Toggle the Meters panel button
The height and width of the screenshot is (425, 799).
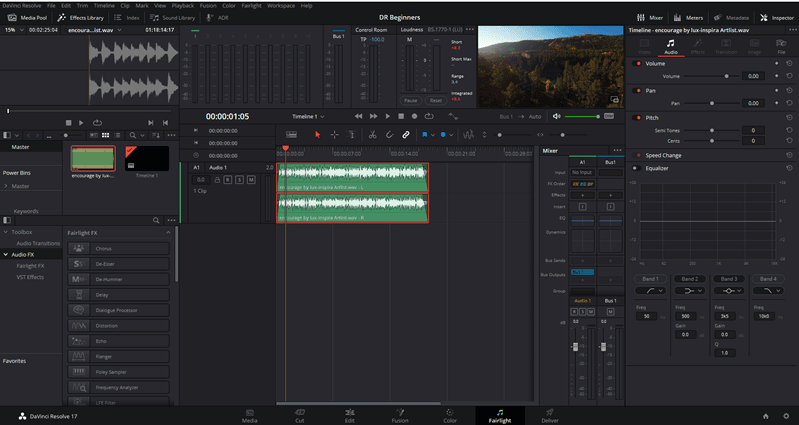click(688, 18)
